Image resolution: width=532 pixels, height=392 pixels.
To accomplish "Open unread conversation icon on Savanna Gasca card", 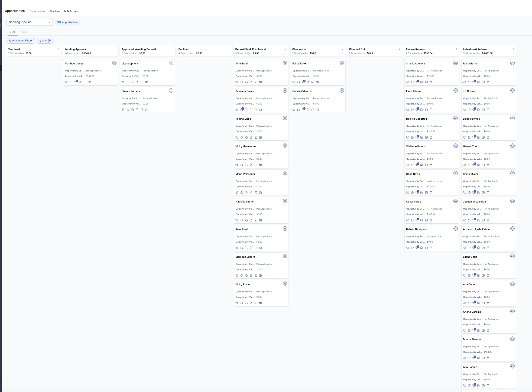I will [242, 110].
